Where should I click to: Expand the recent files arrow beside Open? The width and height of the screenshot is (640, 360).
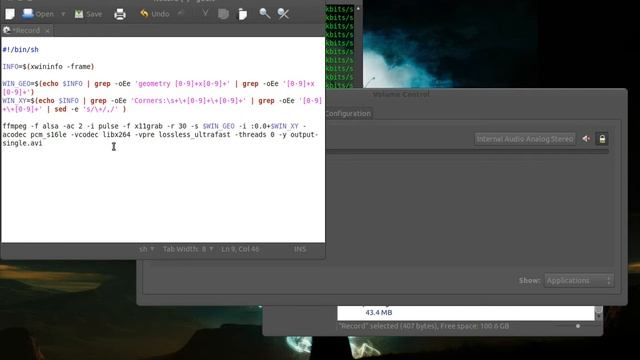[x=63, y=14]
